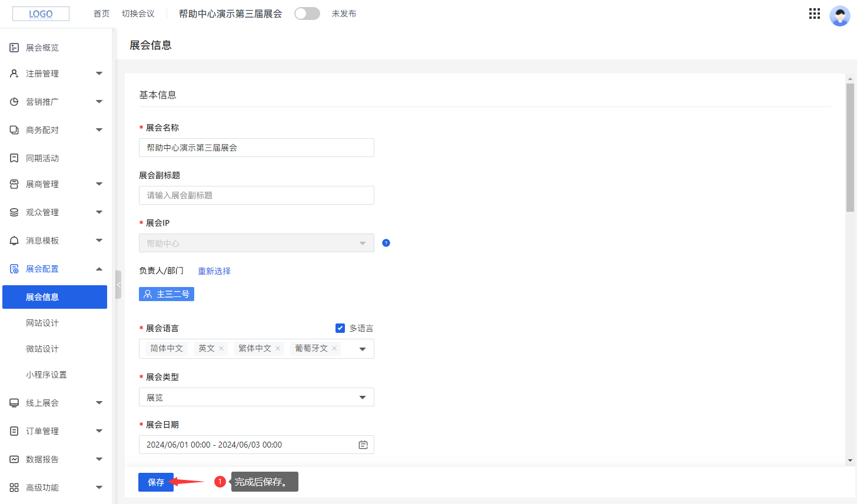Click the 重新选择 link beside 负责人/部门
Viewport: 857px width, 504px height.
coord(214,271)
